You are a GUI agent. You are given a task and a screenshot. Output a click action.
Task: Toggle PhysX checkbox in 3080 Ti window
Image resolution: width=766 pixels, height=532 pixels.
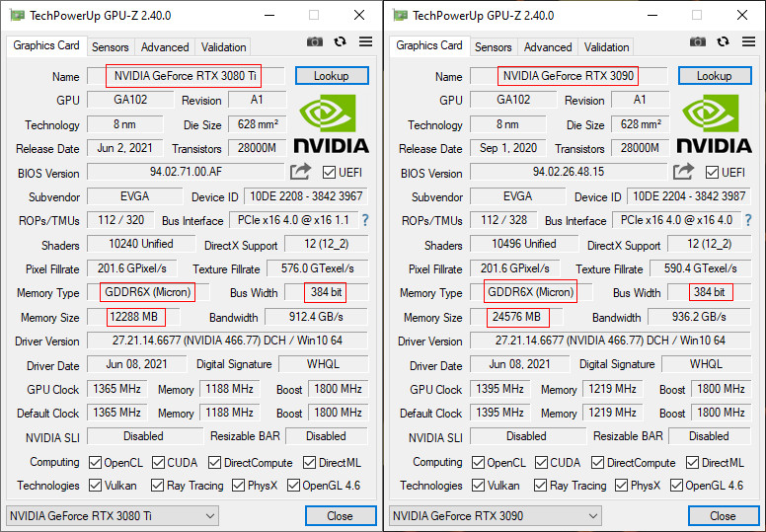[239, 485]
